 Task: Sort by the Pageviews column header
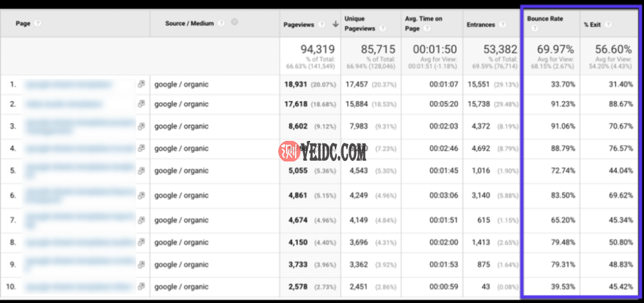pyautogui.click(x=299, y=24)
